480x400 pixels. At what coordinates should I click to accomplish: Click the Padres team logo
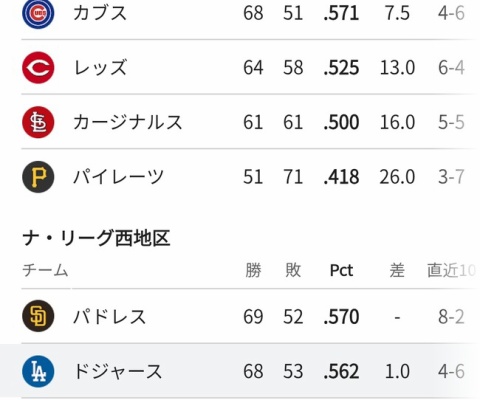pos(38,316)
